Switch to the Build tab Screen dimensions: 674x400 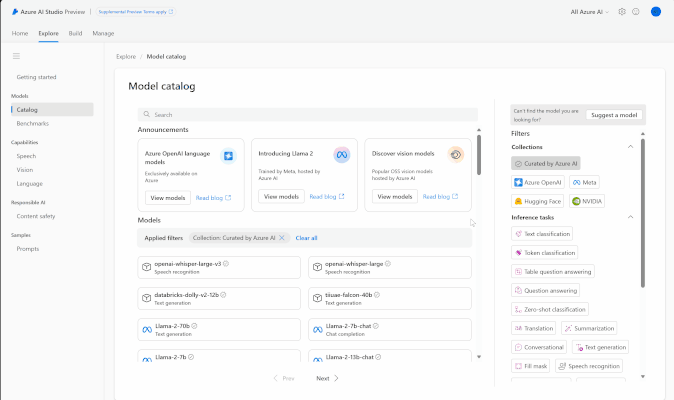pos(75,33)
